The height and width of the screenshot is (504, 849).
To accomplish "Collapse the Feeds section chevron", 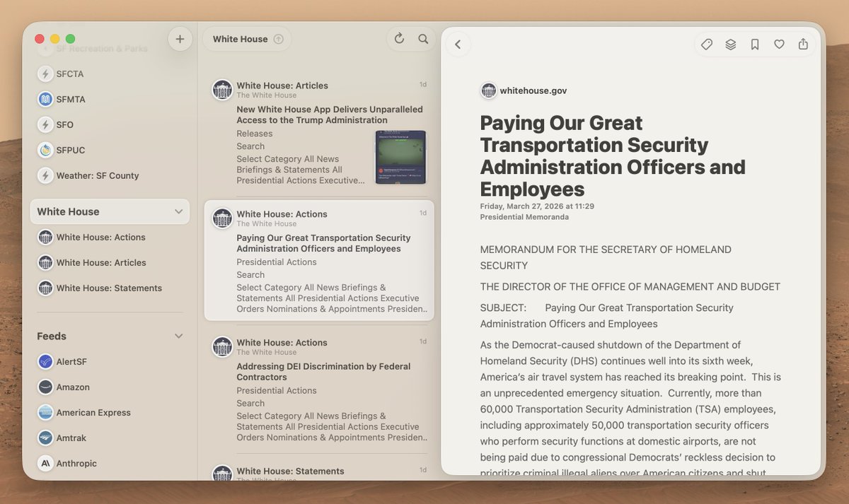I will (x=178, y=336).
